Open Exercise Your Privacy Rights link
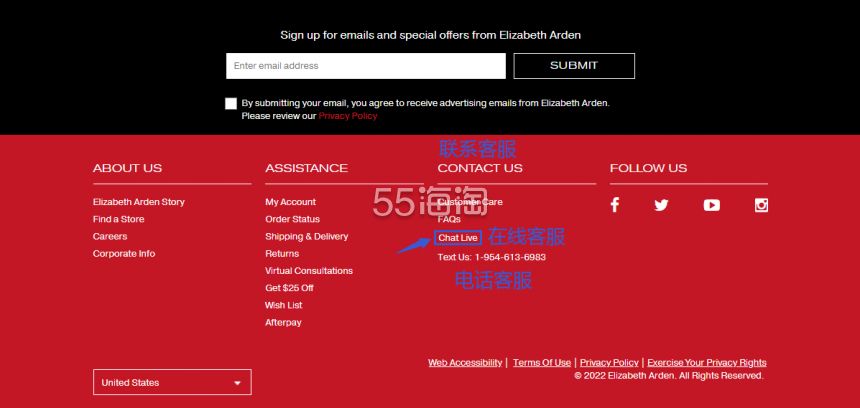860x408 pixels. 707,362
